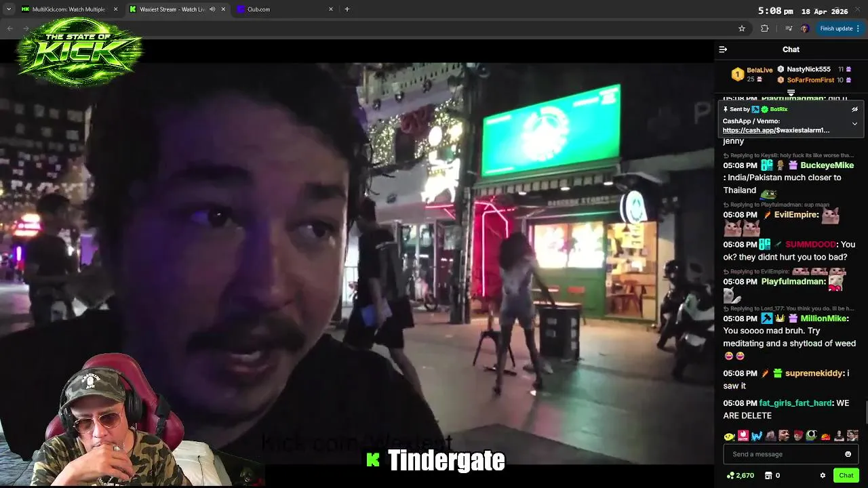Insert the red hat face emote
The height and width of the screenshot is (488, 868).
click(x=798, y=436)
